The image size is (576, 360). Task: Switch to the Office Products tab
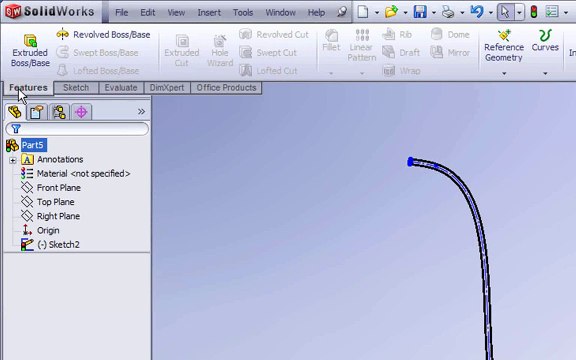click(226, 88)
